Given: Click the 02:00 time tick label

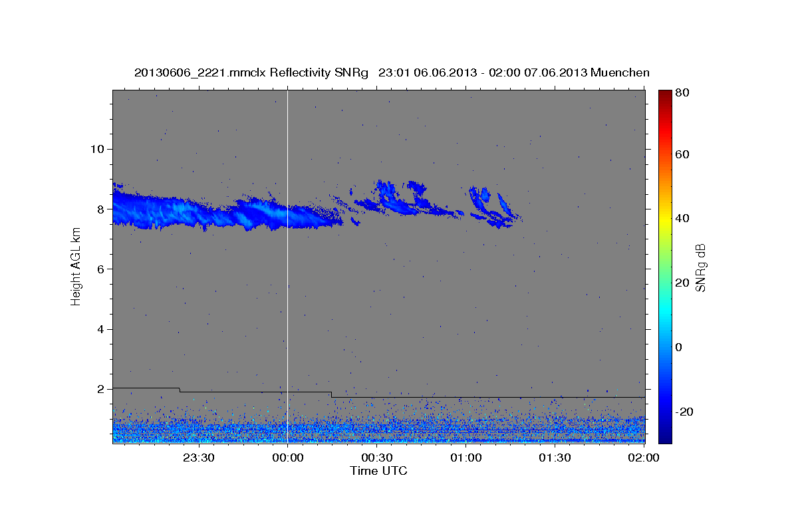Looking at the screenshot, I should 643,458.
